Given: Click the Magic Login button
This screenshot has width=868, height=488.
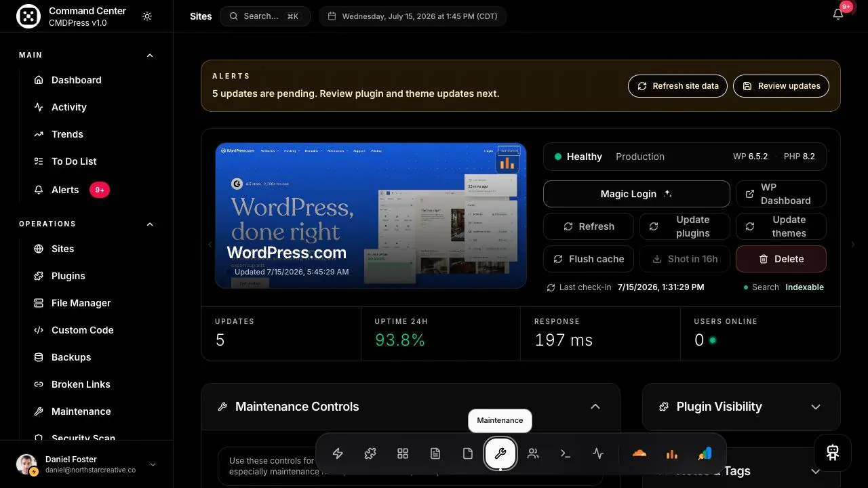Looking at the screenshot, I should 637,194.
